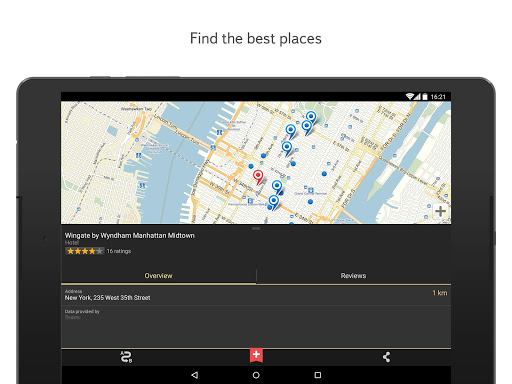Select the bottommost blue map pin
This screenshot has height=384, width=512.
pyautogui.click(x=274, y=203)
